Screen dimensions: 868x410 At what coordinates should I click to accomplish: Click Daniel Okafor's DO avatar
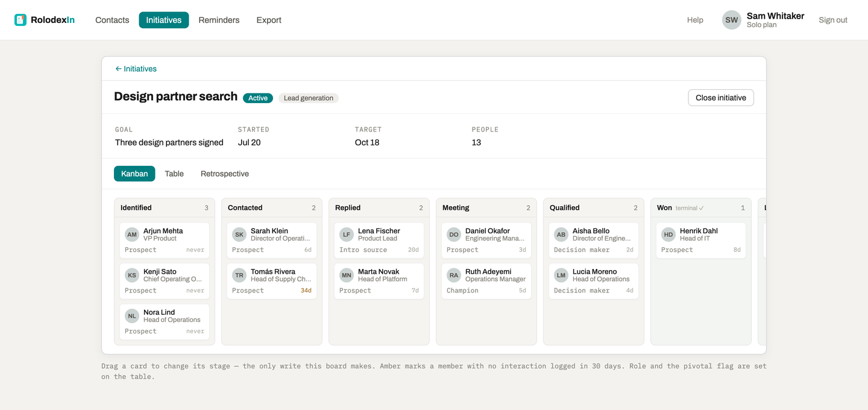[x=454, y=235]
